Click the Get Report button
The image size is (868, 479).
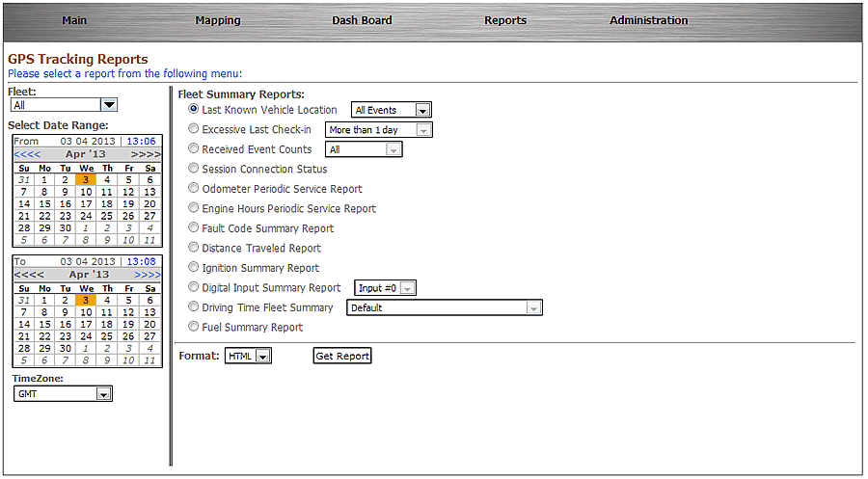click(342, 357)
